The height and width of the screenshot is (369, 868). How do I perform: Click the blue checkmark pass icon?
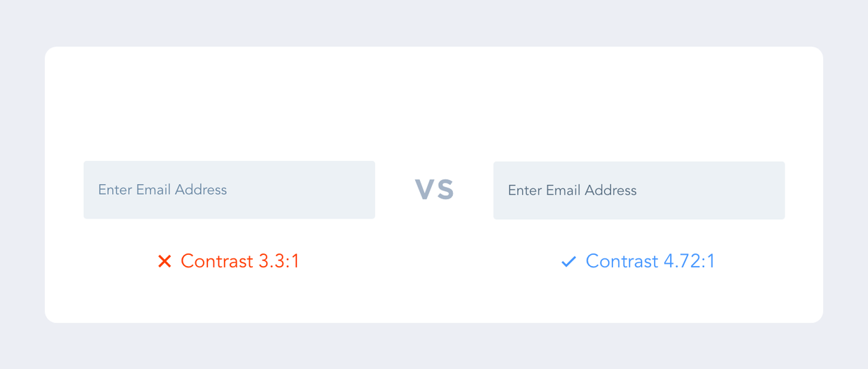click(568, 262)
